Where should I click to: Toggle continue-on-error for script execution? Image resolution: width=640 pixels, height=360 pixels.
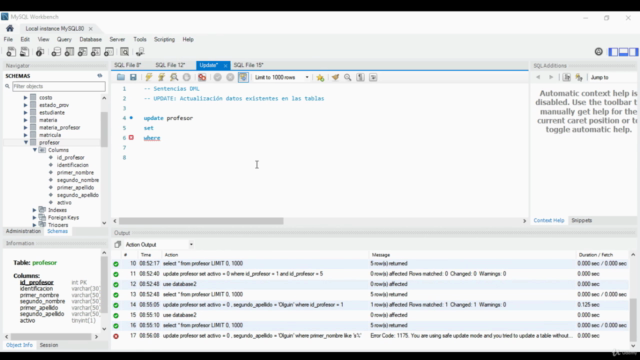click(202, 77)
